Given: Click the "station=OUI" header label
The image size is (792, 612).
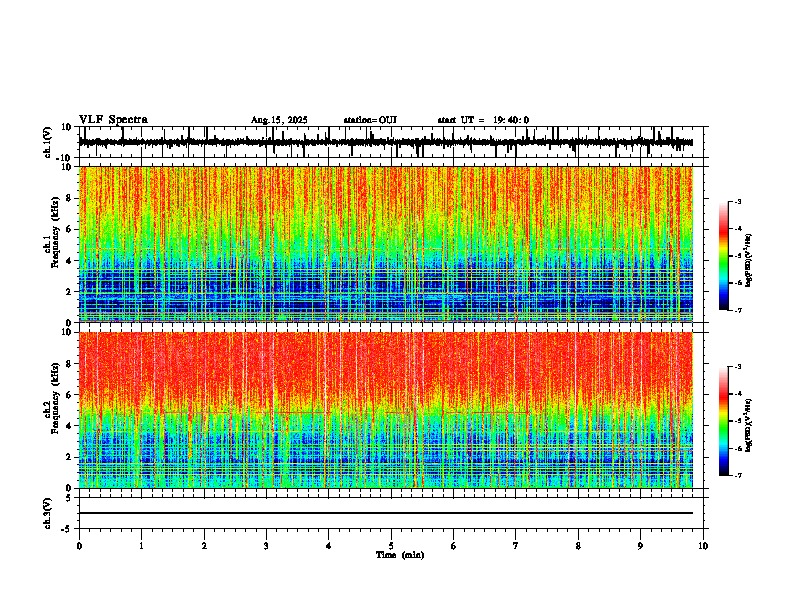Looking at the screenshot, I should (370, 120).
